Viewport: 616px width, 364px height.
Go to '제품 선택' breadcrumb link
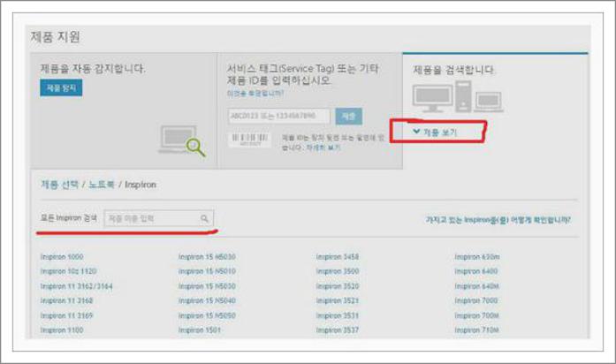point(60,185)
